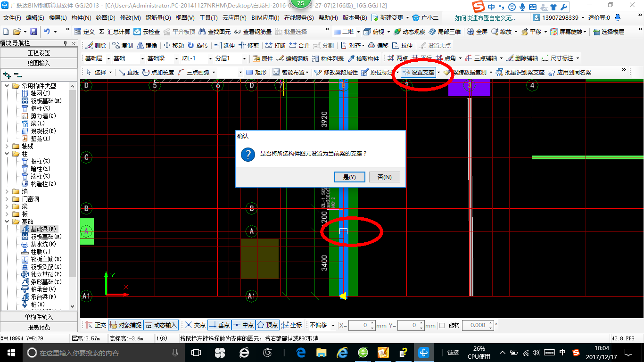Click the undo arrow icon
The height and width of the screenshot is (362, 644).
point(47,32)
